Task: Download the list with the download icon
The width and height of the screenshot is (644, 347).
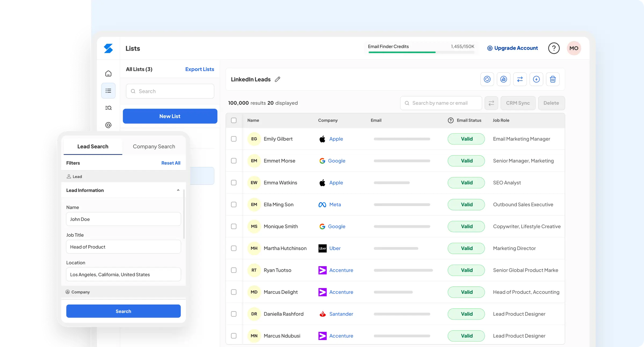Action: click(x=536, y=79)
